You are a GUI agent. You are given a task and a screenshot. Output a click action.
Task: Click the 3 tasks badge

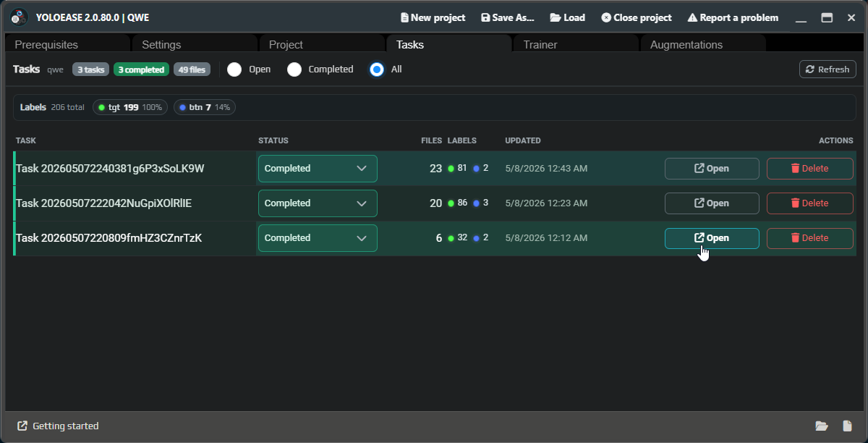90,69
